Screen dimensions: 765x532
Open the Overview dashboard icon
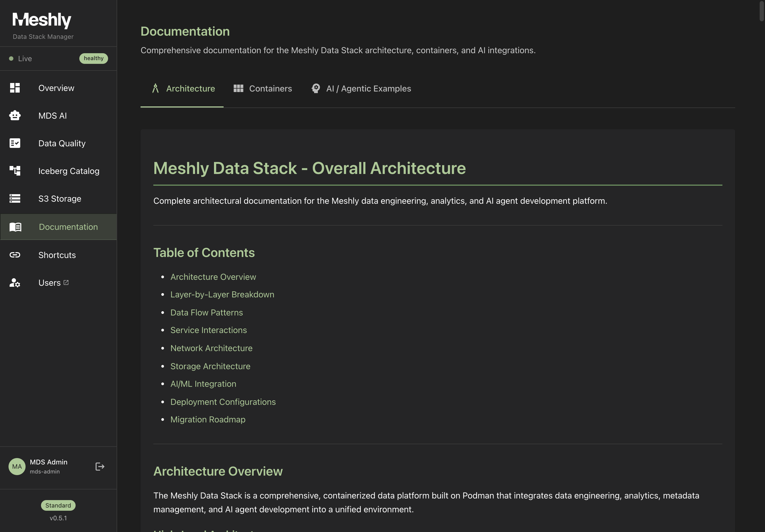(15, 88)
